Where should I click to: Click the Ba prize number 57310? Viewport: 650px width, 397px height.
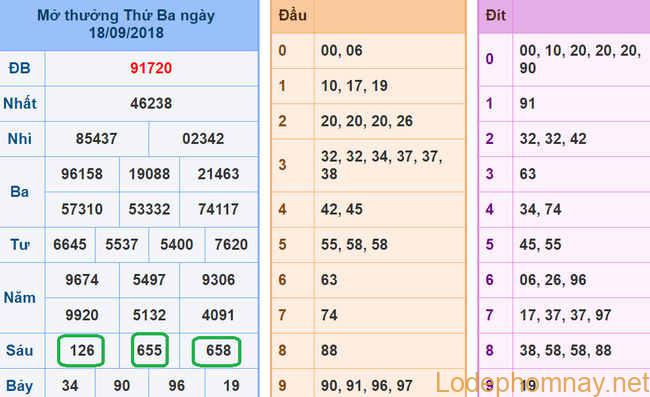tap(82, 209)
